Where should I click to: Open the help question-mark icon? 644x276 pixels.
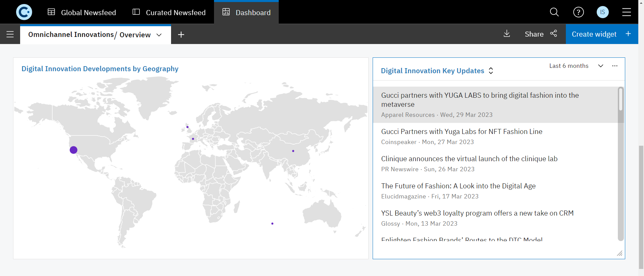tap(578, 12)
